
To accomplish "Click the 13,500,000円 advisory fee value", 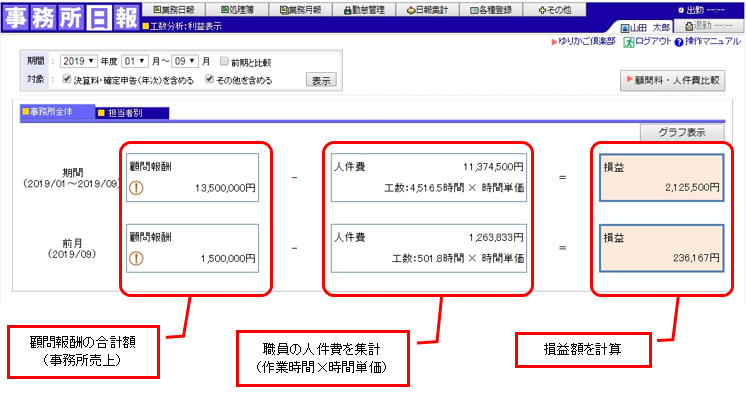I will click(225, 188).
